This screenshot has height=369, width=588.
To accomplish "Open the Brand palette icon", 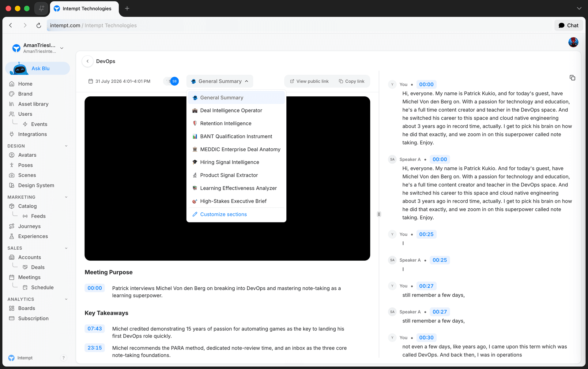I will click(12, 94).
